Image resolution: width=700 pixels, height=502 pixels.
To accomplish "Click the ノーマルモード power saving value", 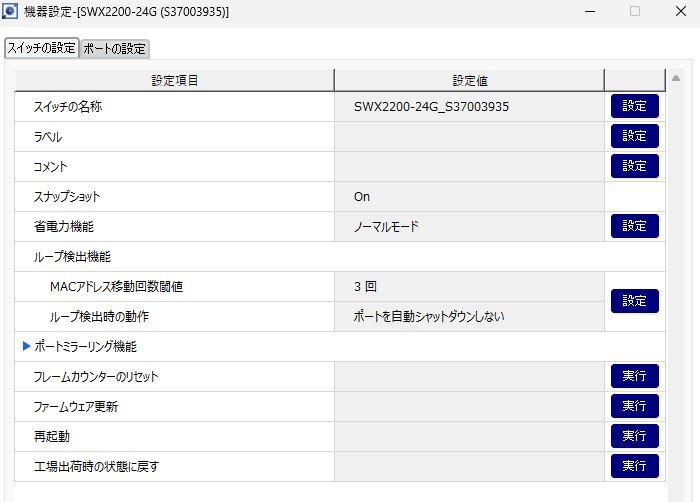I will point(386,227).
